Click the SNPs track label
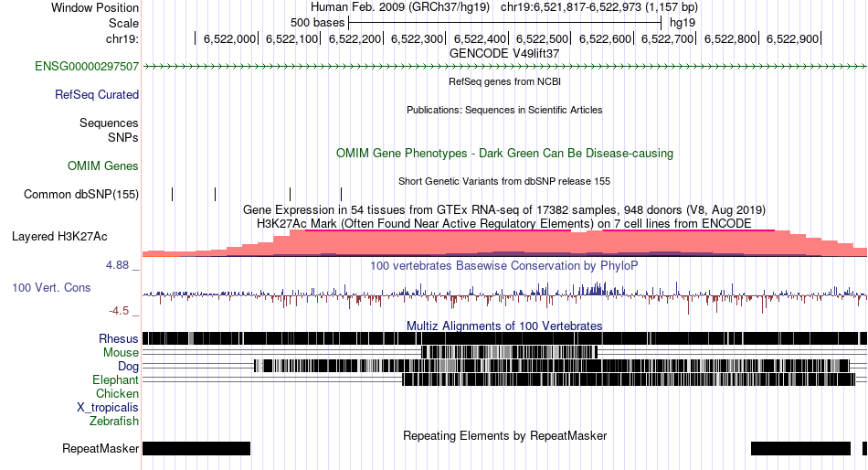Screen dimensions: 868x470 coord(123,137)
